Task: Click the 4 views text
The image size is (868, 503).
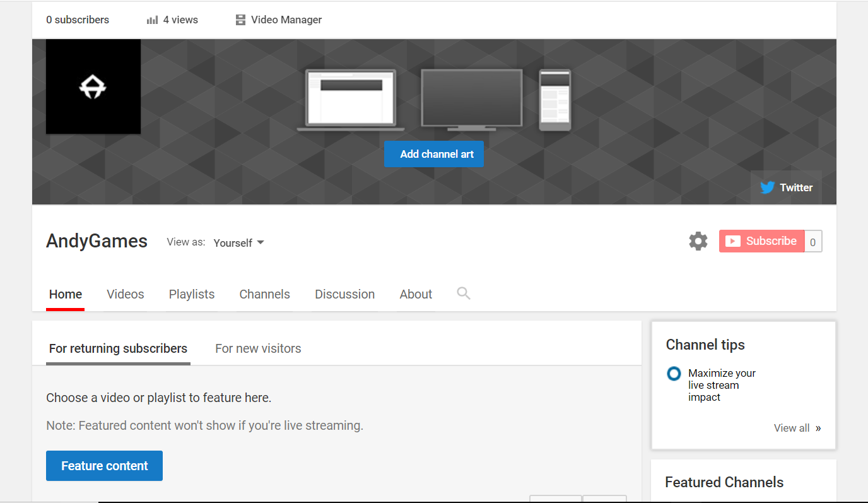Action: (180, 20)
